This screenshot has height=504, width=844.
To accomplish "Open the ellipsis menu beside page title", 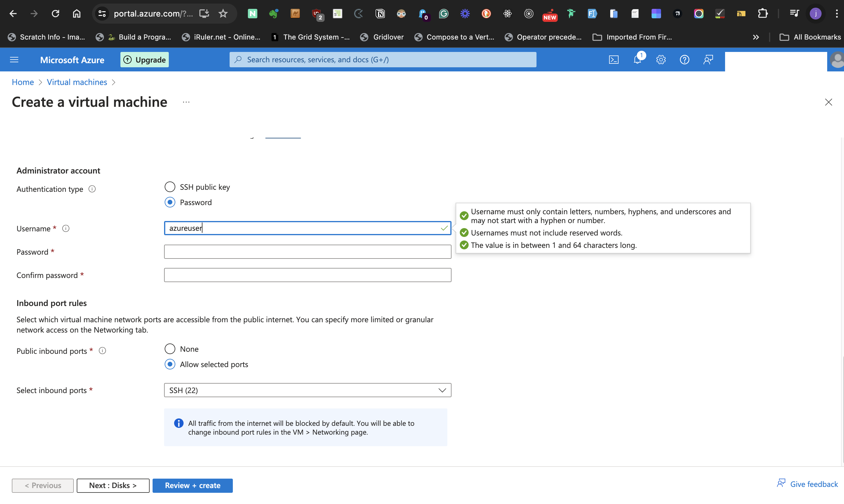I will coord(186,102).
